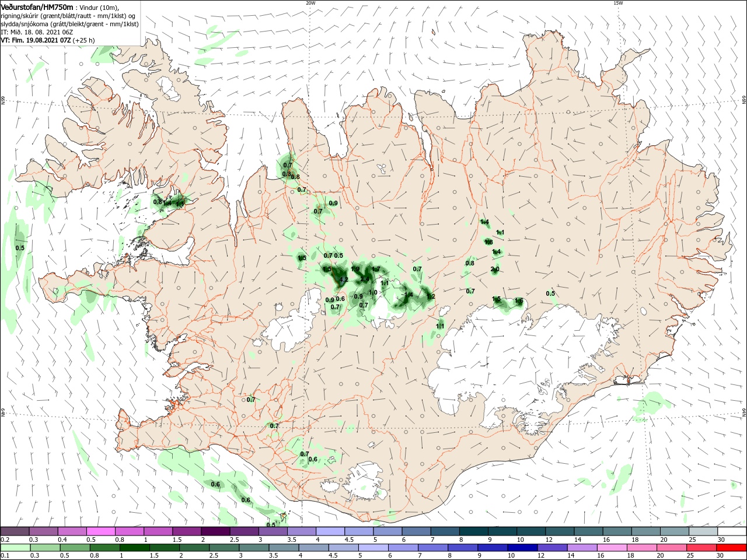
Task: Click the 'rigning/skúrir' legend description line
Action: click(68, 16)
